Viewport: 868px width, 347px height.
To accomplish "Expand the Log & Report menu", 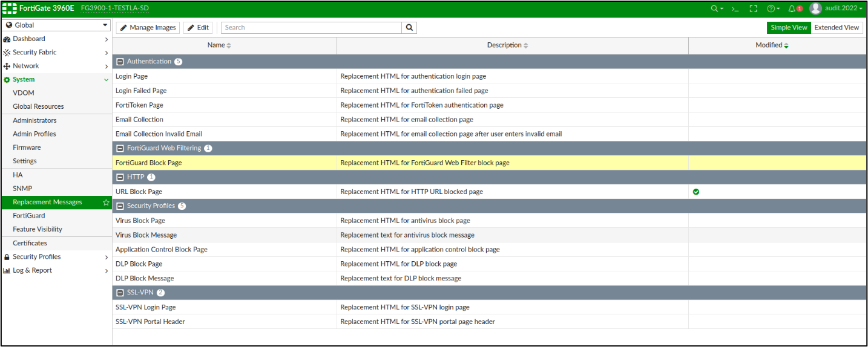I will tap(56, 270).
